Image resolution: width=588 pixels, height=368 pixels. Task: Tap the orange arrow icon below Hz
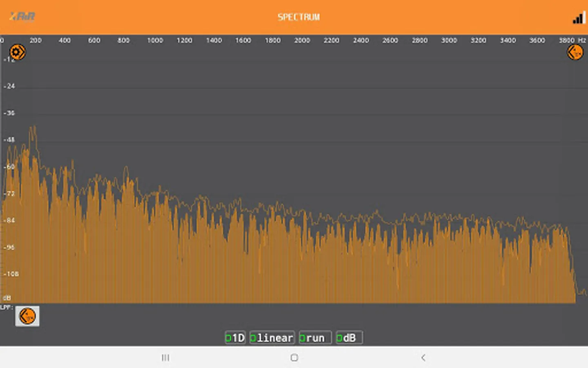click(x=575, y=52)
